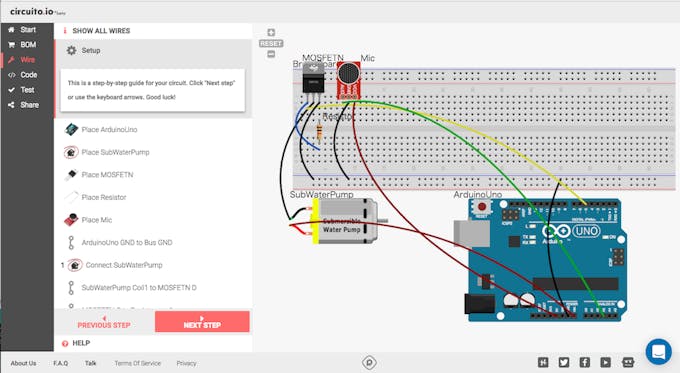Toggle Show All Wires

click(101, 31)
